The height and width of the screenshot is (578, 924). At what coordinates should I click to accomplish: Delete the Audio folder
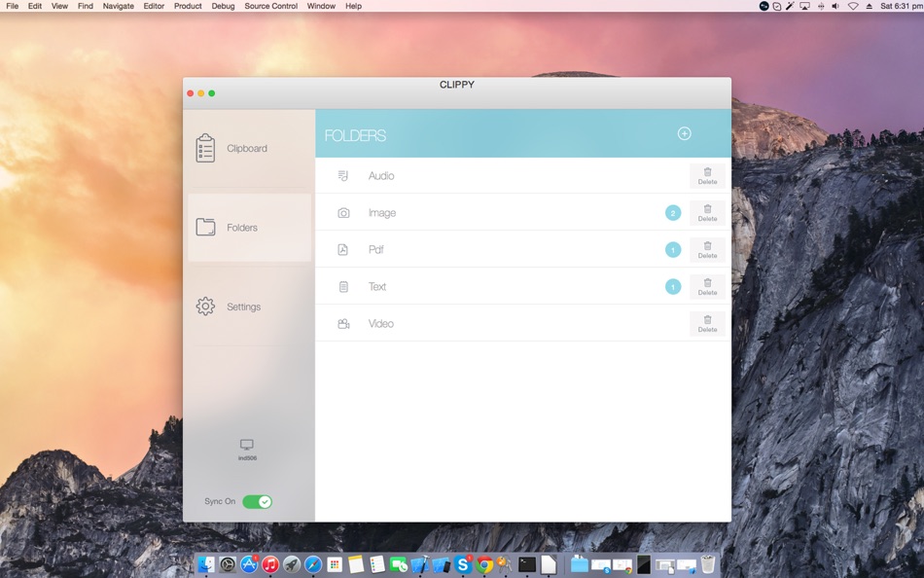708,176
